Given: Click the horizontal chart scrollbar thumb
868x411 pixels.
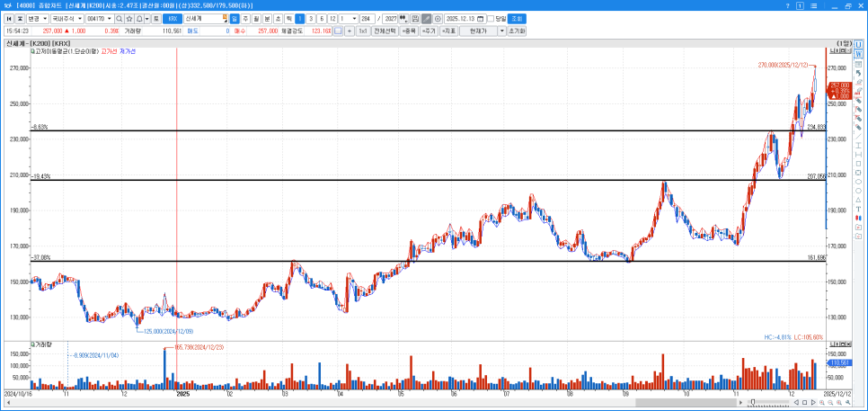Looking at the screenshot, I should (686, 402).
